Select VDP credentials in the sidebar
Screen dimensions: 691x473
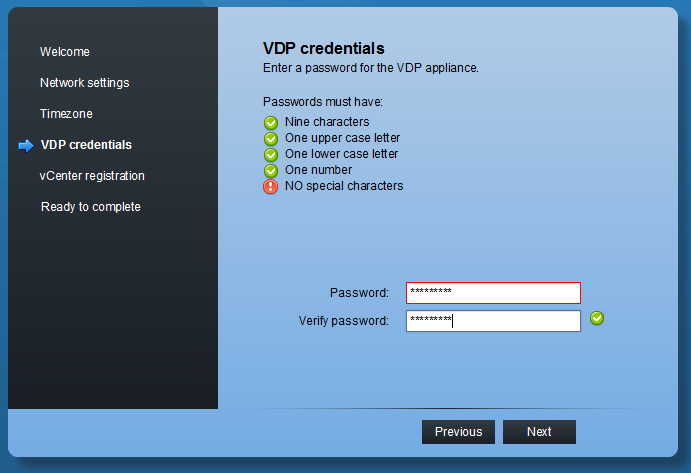click(x=86, y=145)
